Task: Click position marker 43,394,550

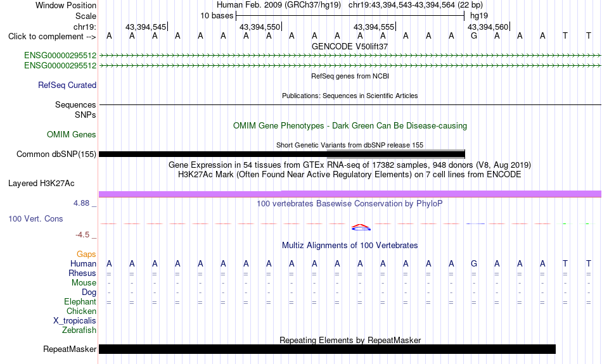Action: pyautogui.click(x=260, y=27)
